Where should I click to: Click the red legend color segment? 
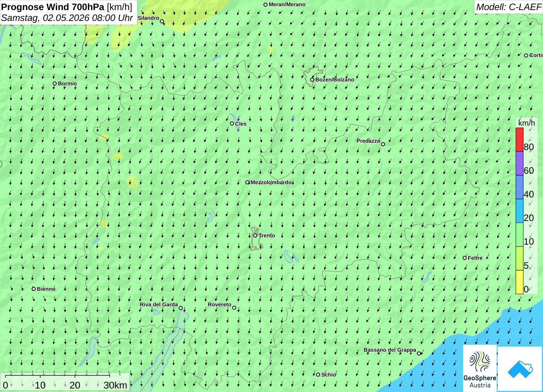click(x=520, y=140)
